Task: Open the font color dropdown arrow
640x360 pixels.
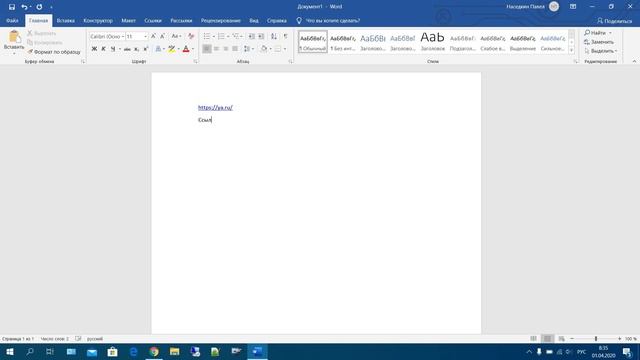Action: point(193,49)
